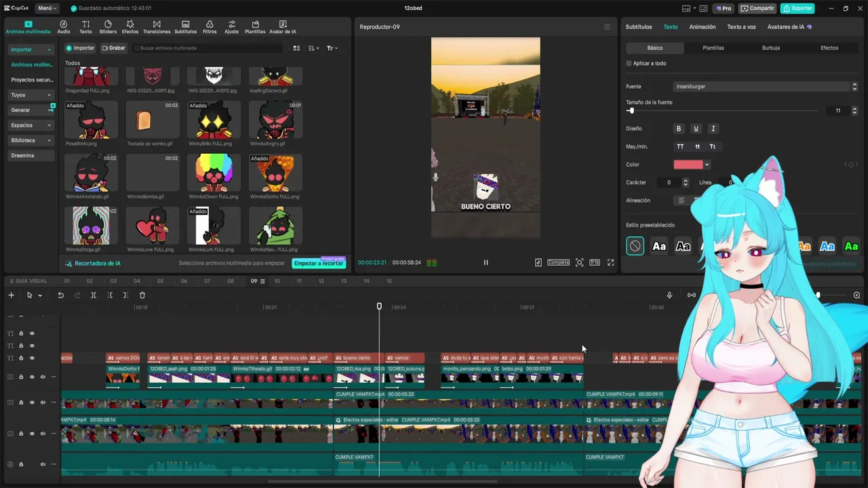The height and width of the screenshot is (488, 868).
Task: Expand the Espacios sidebar section
Action: [31, 125]
